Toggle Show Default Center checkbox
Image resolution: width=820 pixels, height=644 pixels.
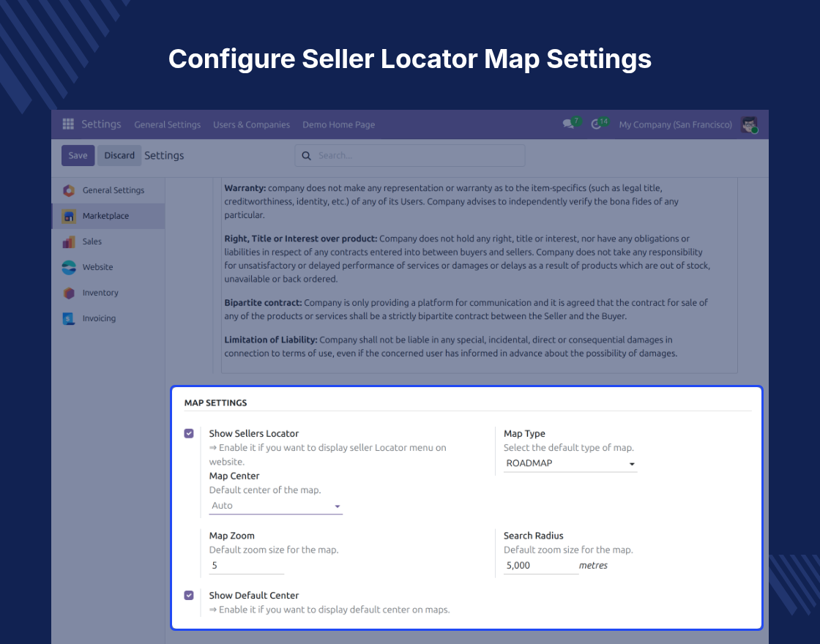[189, 596]
